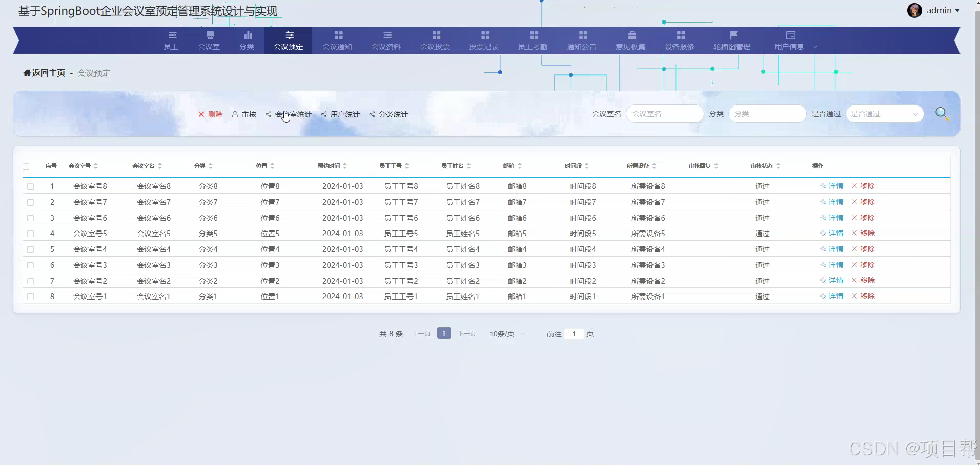The width and height of the screenshot is (980, 465).
Task: Open the 是否通过 filter dropdown
Action: [x=885, y=114]
